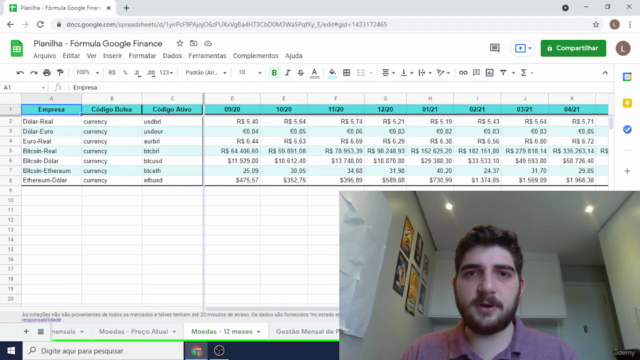Open the Ajuda menu
This screenshot has width=640, height=360.
[293, 56]
